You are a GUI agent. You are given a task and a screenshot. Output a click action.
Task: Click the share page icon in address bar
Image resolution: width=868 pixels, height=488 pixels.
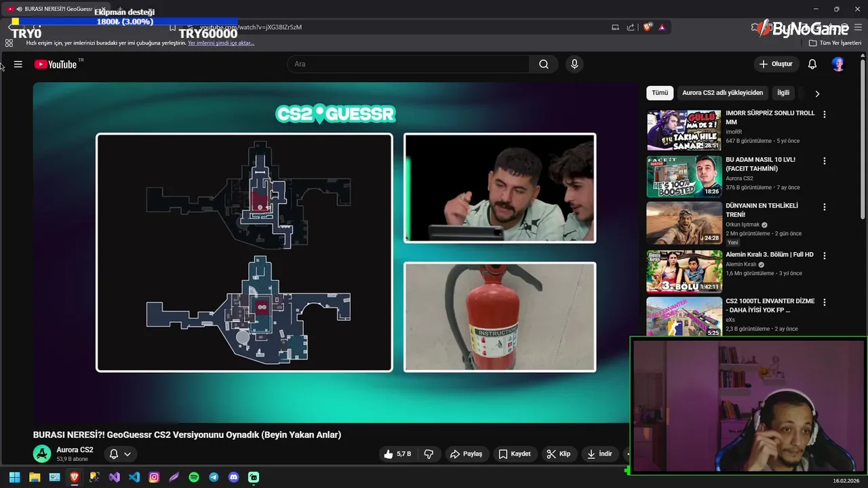tap(631, 27)
